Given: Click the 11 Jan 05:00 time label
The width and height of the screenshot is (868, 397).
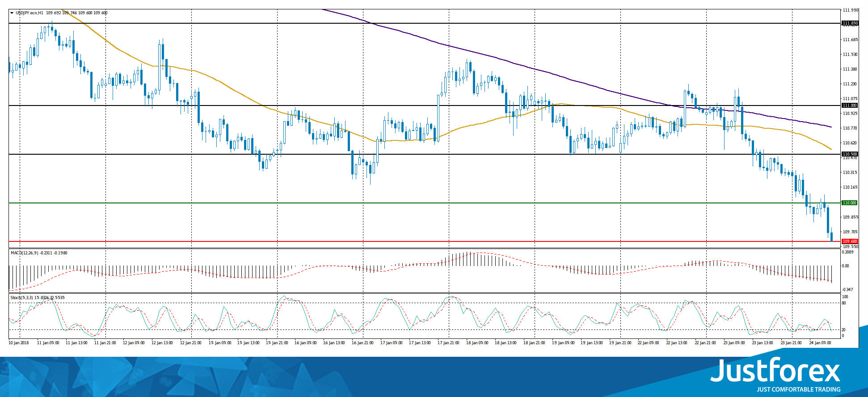Looking at the screenshot, I should coord(48,343).
